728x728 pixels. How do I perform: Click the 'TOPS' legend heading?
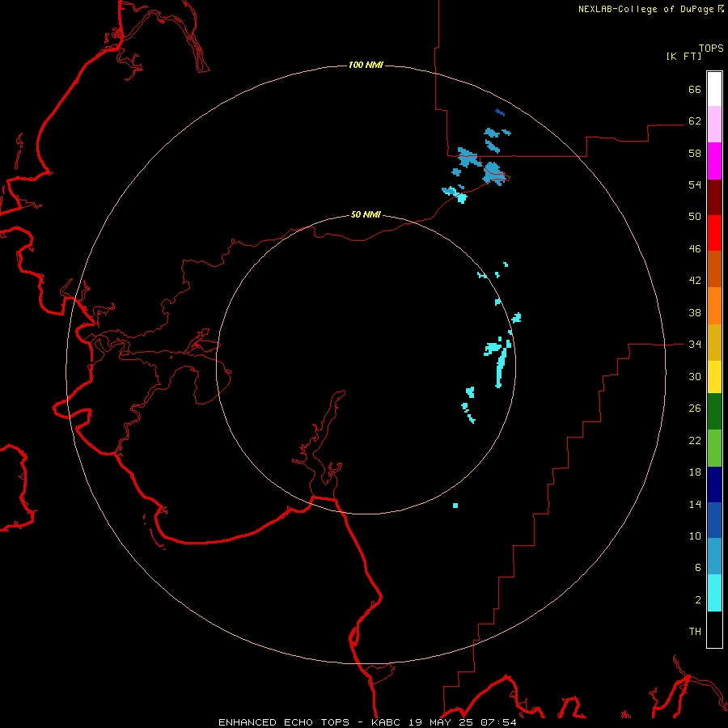click(x=711, y=48)
